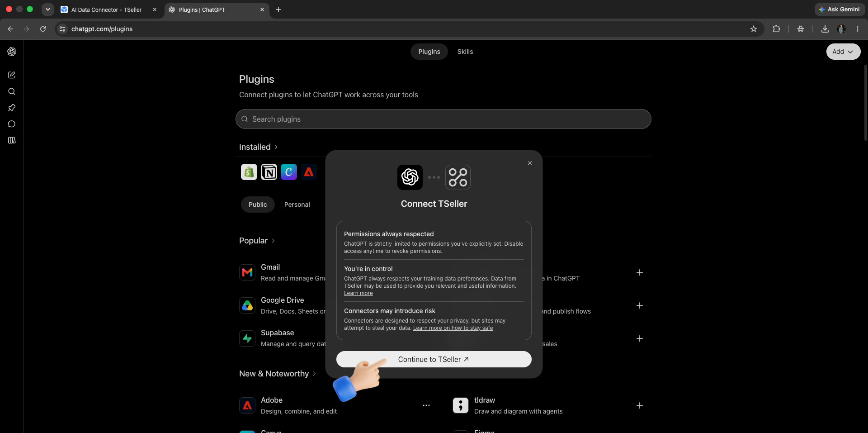The image size is (868, 433).
Task: Close the Connect TSeller dialog
Action: click(530, 163)
